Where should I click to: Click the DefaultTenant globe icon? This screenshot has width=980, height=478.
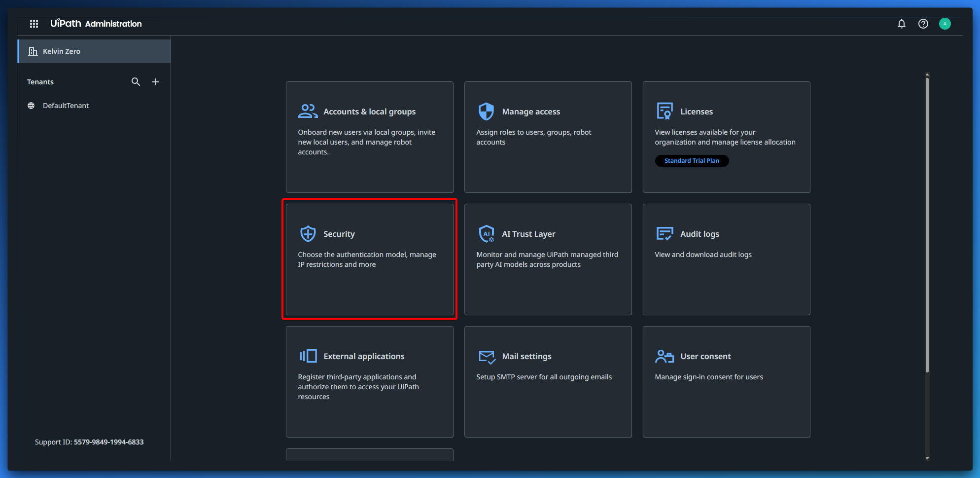tap(31, 106)
